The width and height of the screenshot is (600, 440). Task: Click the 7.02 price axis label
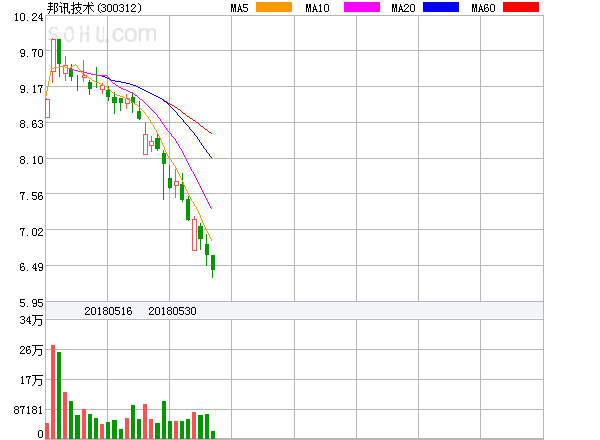pyautogui.click(x=31, y=232)
